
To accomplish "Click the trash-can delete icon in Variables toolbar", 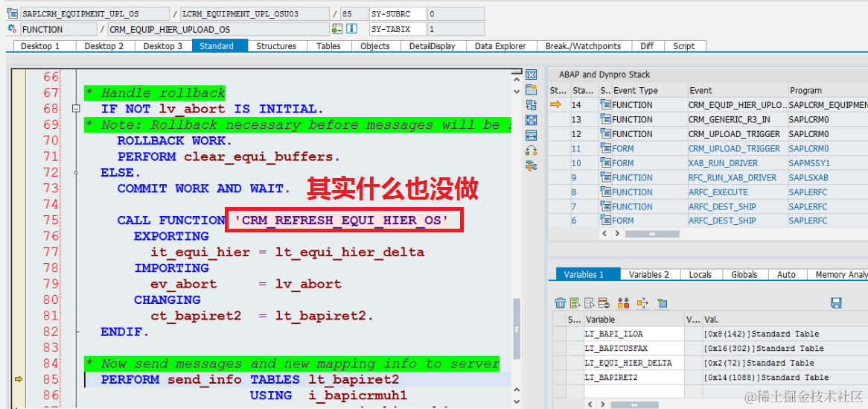I will (x=561, y=302).
